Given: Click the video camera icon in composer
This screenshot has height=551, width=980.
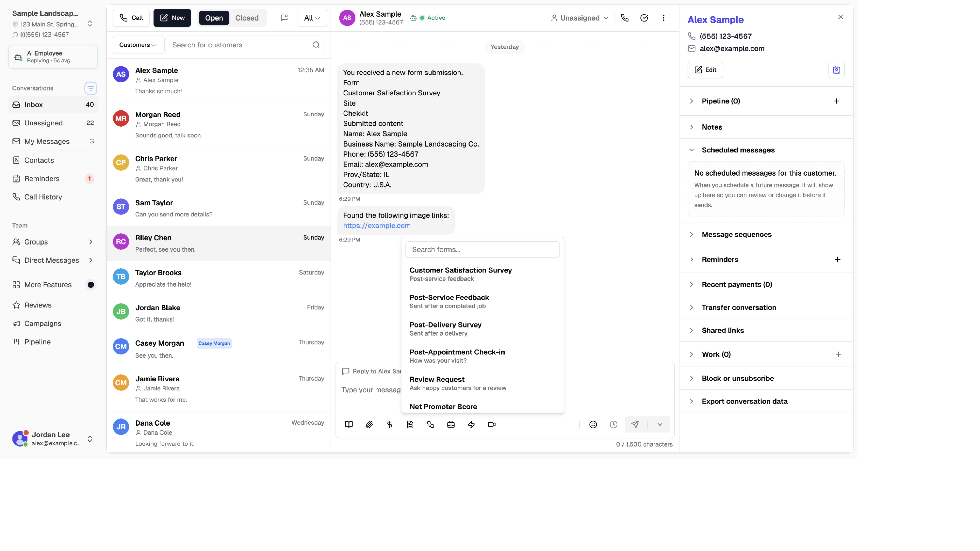Looking at the screenshot, I should click(492, 424).
